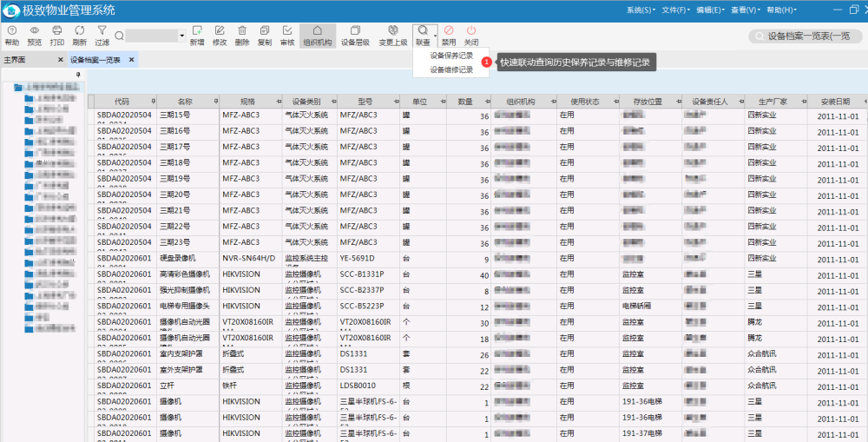This screenshot has width=868, height=442.
Task: Click the 设备类别 column header pin icon
Action: [x=332, y=102]
